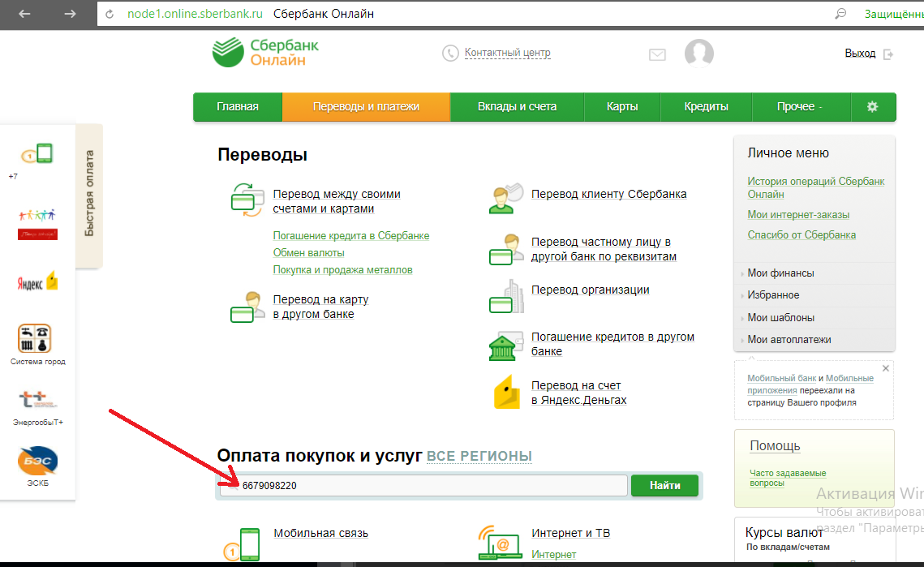924x567 pixels.
Task: Open Перевод частному лицу в другой банк
Action: 604,249
